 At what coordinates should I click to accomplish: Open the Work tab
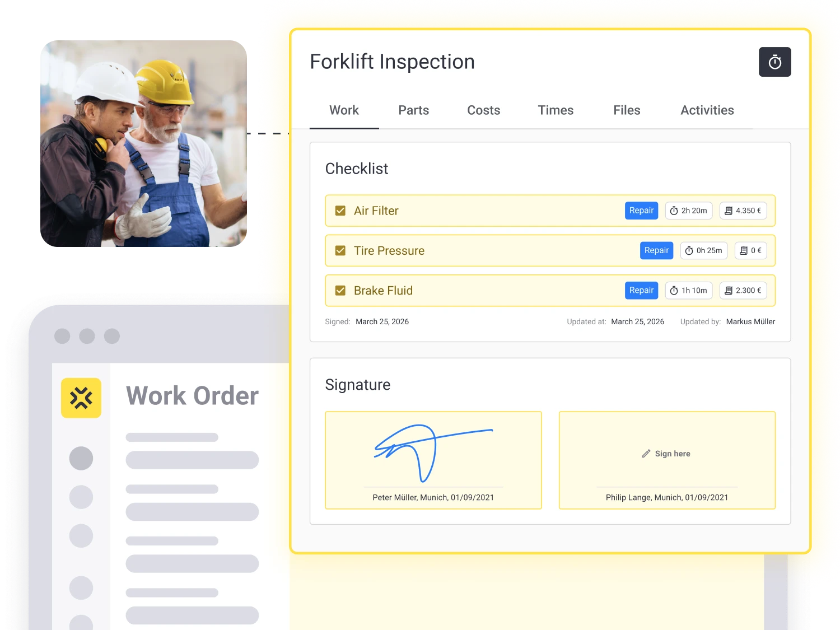(x=344, y=110)
